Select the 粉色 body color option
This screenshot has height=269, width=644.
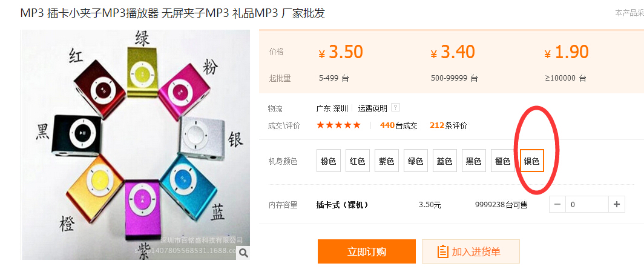click(329, 161)
